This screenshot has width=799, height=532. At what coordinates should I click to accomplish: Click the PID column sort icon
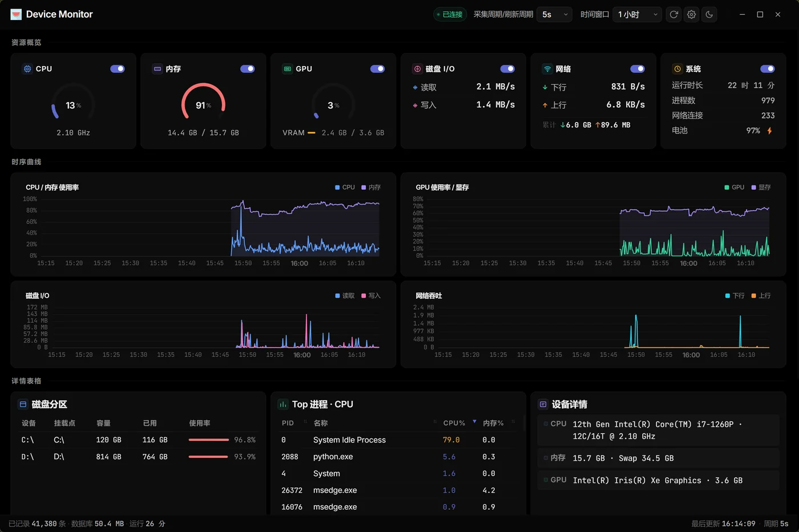(305, 422)
